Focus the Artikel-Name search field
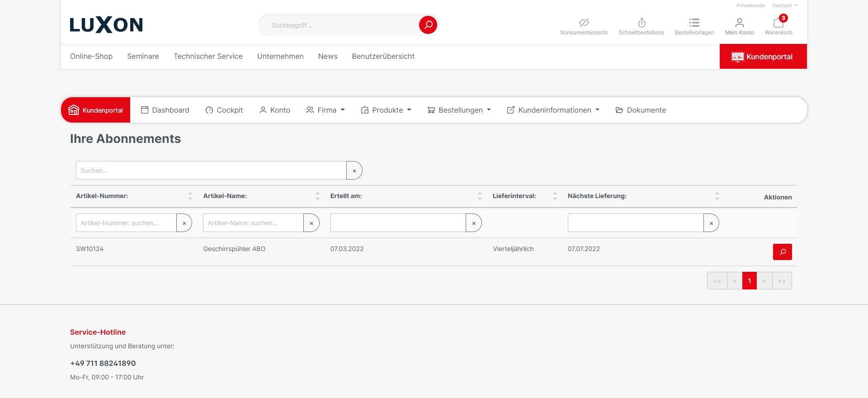 (x=253, y=223)
